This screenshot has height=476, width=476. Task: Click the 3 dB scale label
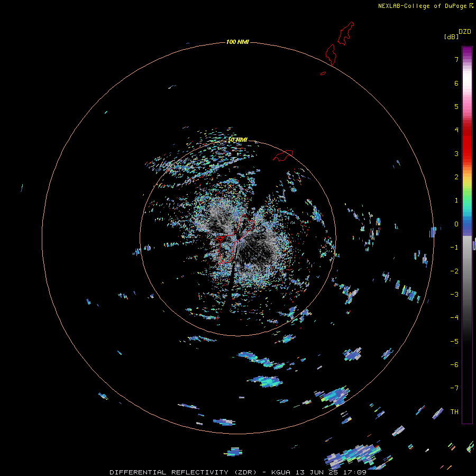pos(456,153)
